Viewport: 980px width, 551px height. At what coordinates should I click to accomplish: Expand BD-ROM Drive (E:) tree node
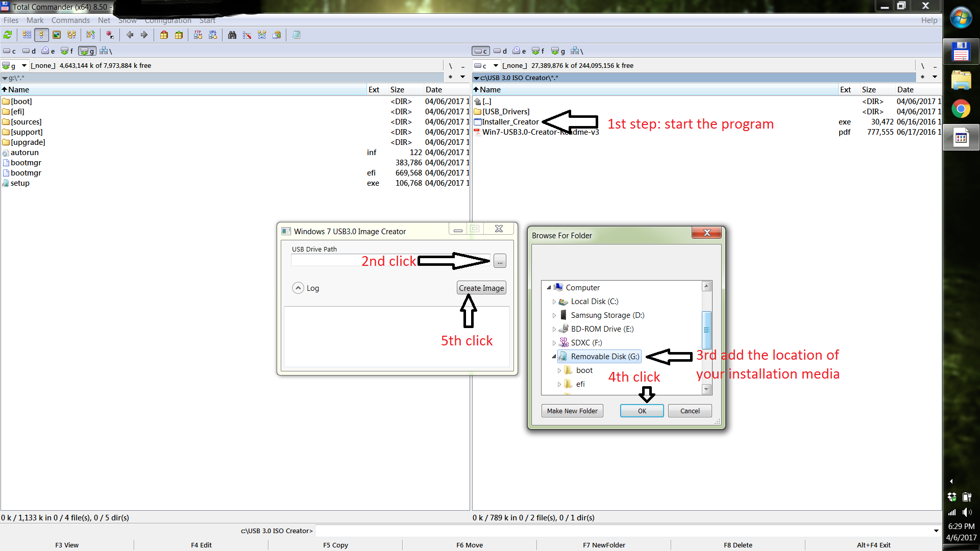(554, 329)
